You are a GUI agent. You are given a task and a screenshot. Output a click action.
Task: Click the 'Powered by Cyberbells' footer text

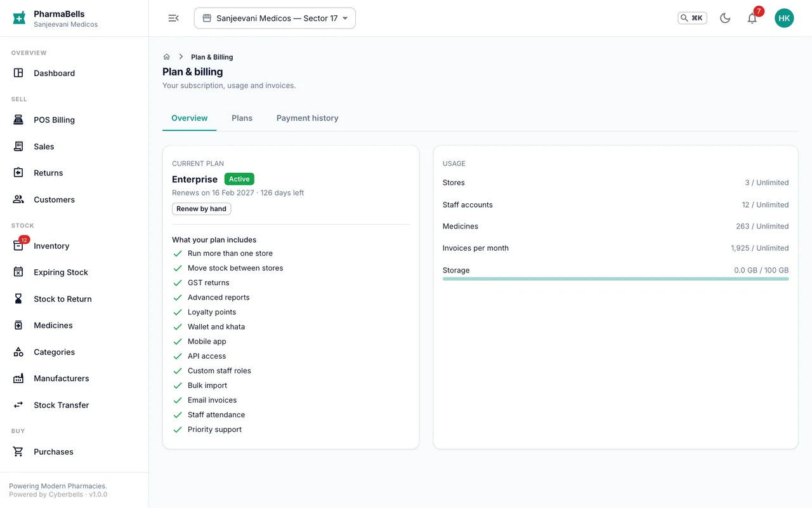coord(46,495)
